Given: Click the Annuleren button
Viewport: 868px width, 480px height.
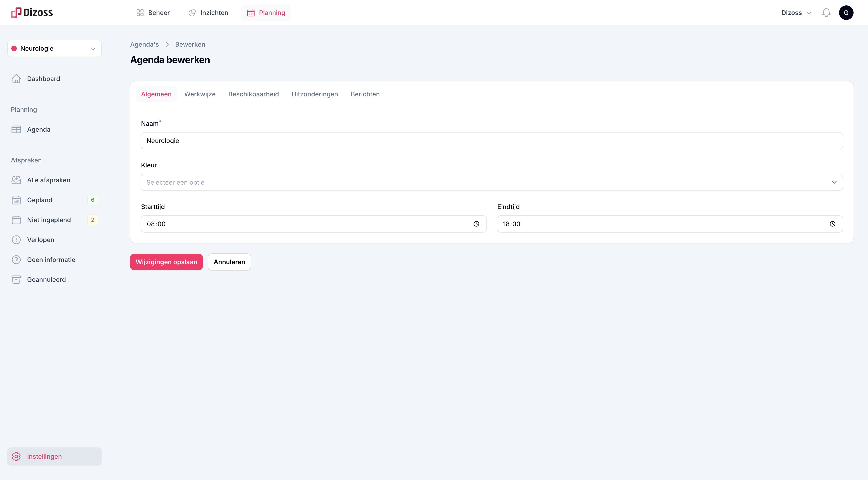Looking at the screenshot, I should (x=229, y=262).
